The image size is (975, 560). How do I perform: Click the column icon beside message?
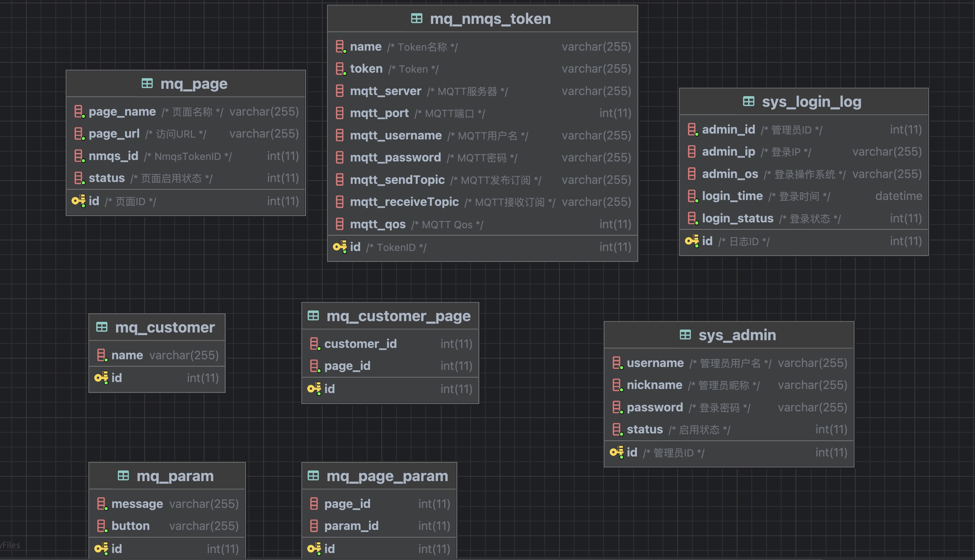tap(102, 504)
